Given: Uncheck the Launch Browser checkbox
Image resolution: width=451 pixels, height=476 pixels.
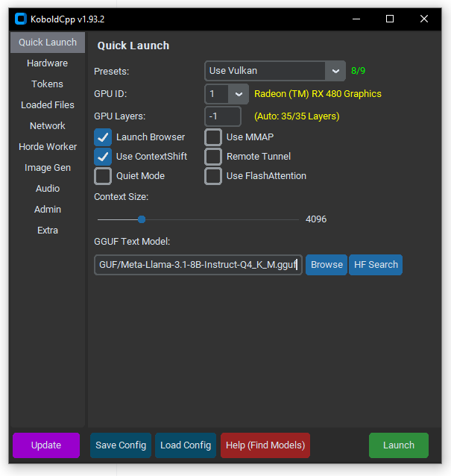Looking at the screenshot, I should (103, 137).
